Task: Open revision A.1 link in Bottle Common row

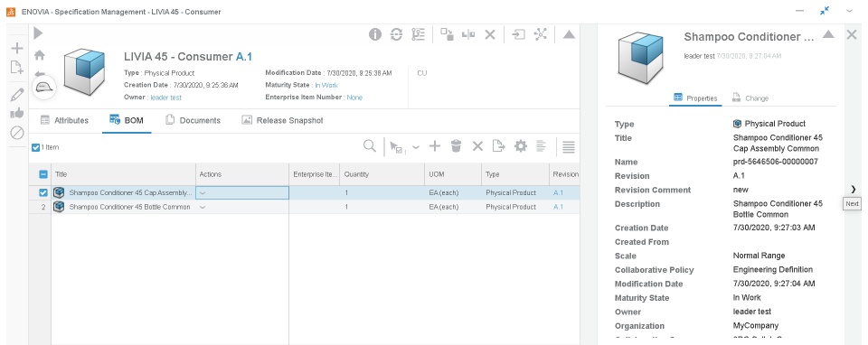Action: coord(558,208)
